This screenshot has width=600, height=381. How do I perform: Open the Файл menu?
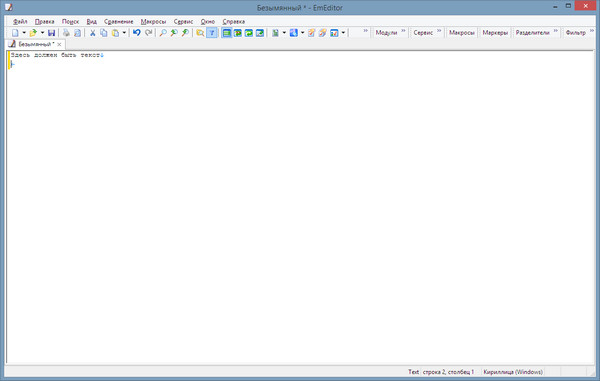pos(20,22)
